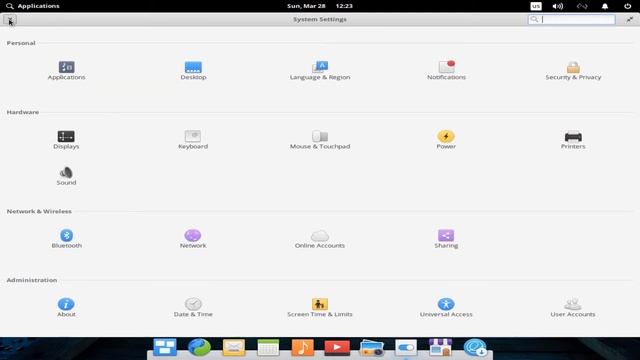Image resolution: width=640 pixels, height=360 pixels.
Task: Click System Settings toggle icon in dock
Action: (x=406, y=347)
